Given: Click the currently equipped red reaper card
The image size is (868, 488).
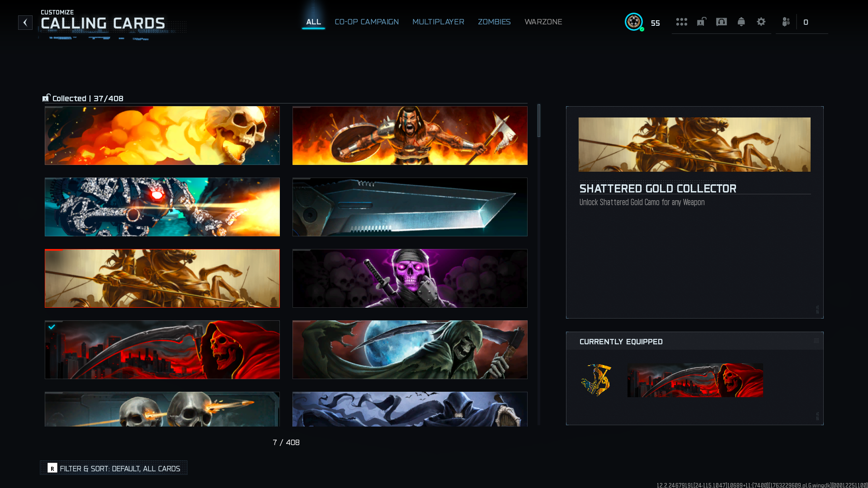Looking at the screenshot, I should click(x=695, y=380).
